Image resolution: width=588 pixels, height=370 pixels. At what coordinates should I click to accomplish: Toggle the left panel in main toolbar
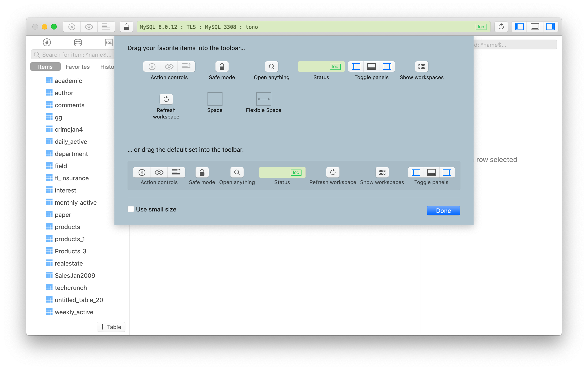[519, 27]
